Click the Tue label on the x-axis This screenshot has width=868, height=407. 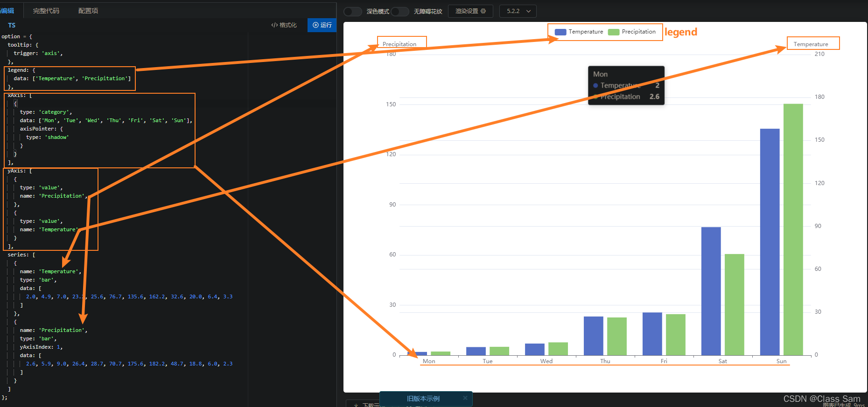[x=487, y=361]
